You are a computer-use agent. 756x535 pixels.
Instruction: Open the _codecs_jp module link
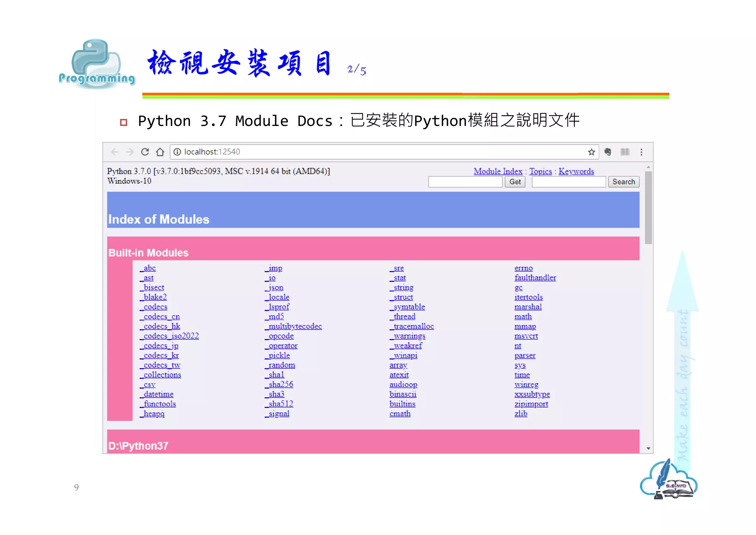pyautogui.click(x=159, y=346)
